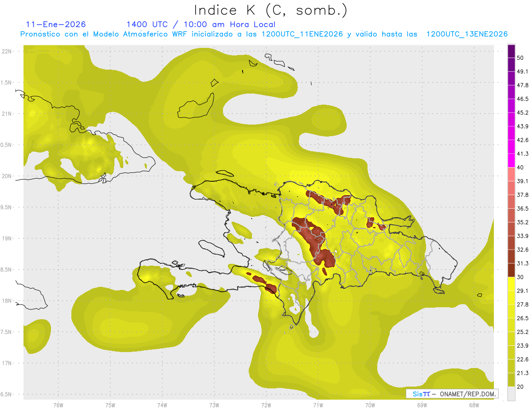This screenshot has height=411, width=532.
Task: Click the '69W' longitude axis label
Action: click(x=422, y=405)
